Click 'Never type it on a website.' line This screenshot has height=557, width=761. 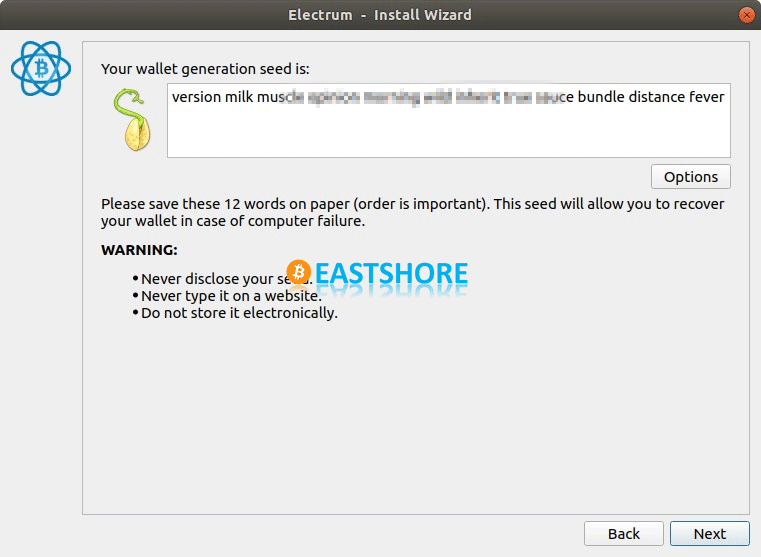[232, 296]
